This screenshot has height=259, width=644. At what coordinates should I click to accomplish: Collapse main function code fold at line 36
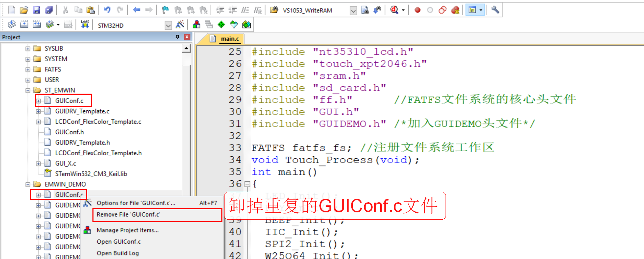247,184
